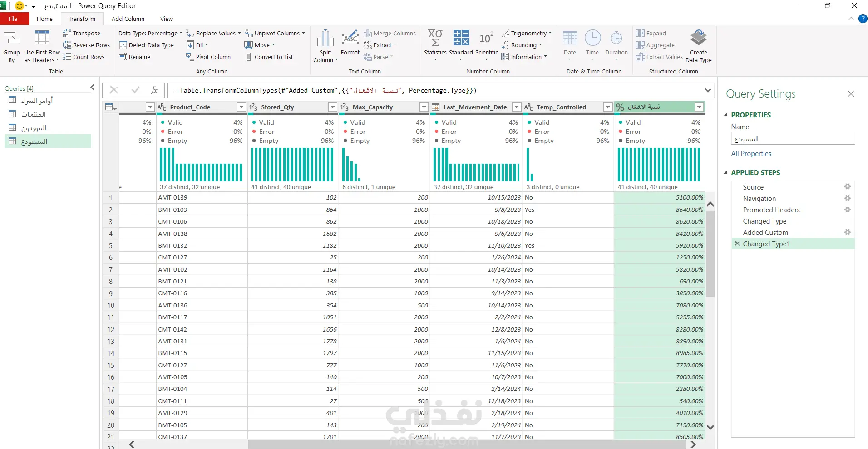Open the Source step settings gear

point(847,187)
